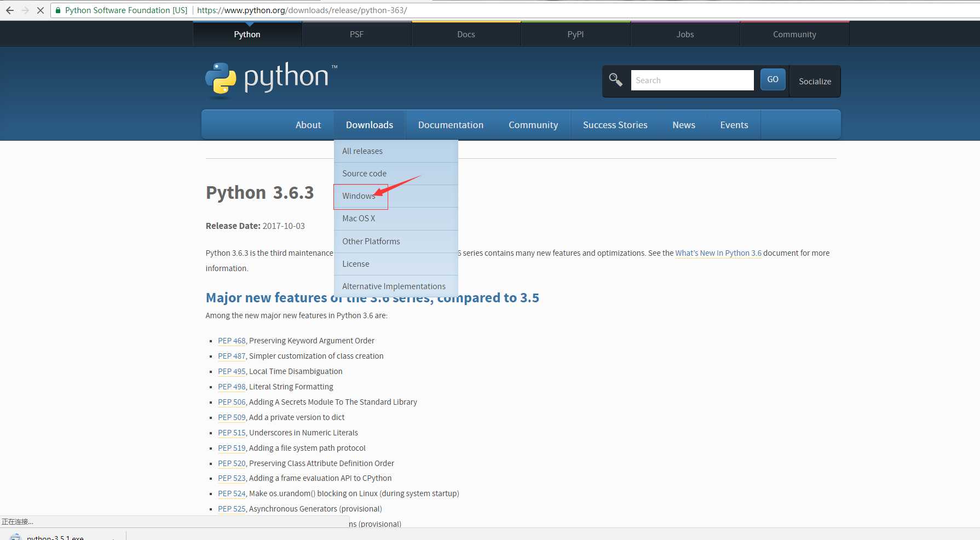The height and width of the screenshot is (540, 980).
Task: Open the Success Stories main menu
Action: (x=615, y=125)
